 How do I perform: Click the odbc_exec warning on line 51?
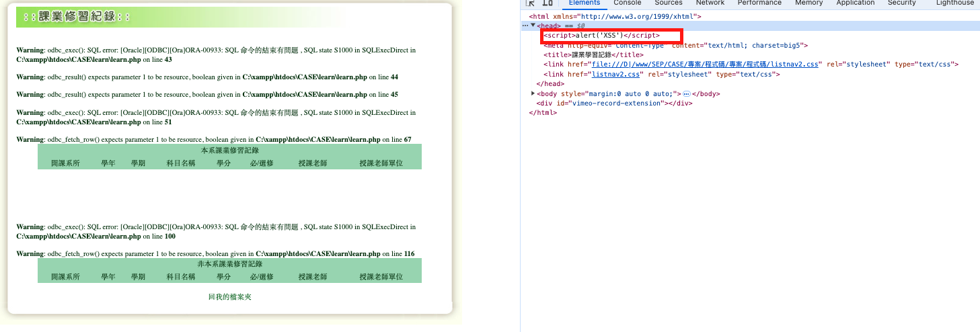point(216,117)
